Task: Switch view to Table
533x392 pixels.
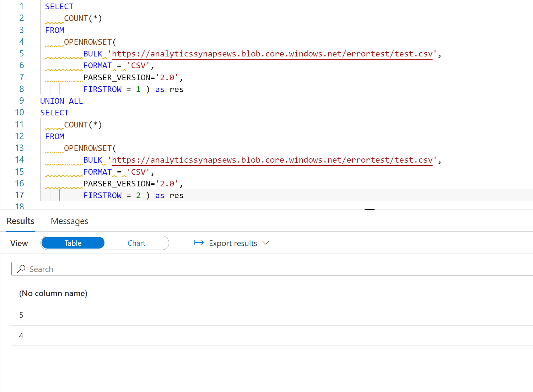Action: pyautogui.click(x=73, y=243)
